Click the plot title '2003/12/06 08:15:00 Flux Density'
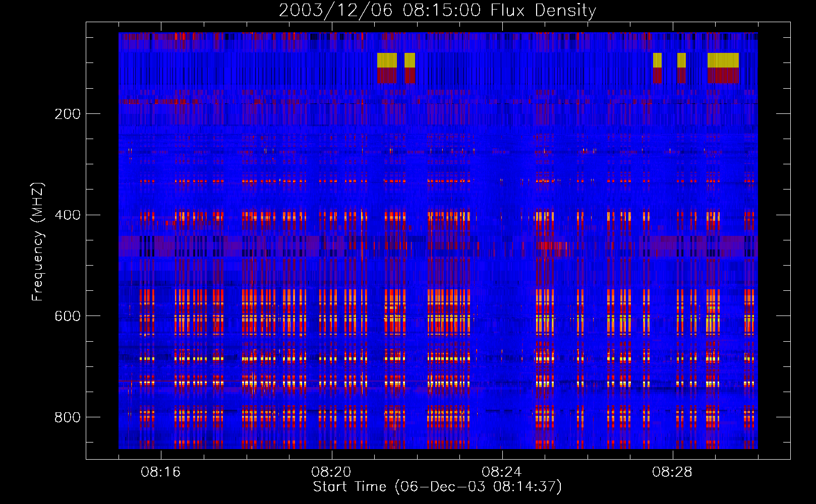Screen dimensions: 816x504 (438, 10)
